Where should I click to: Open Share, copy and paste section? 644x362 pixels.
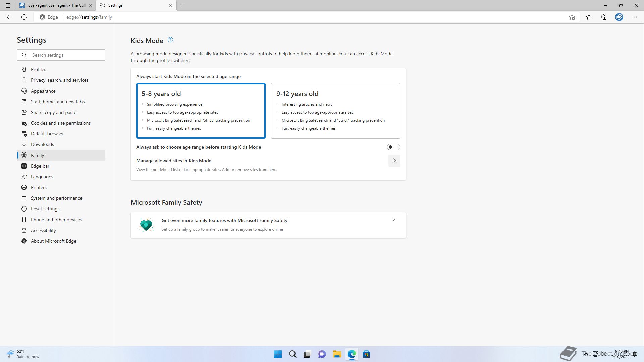pyautogui.click(x=61, y=112)
